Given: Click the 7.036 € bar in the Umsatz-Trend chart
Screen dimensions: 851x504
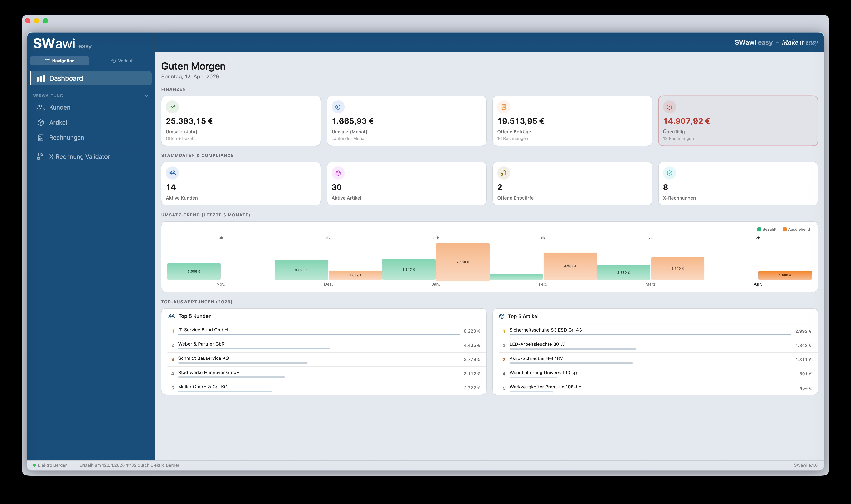Looking at the screenshot, I should click(463, 261).
